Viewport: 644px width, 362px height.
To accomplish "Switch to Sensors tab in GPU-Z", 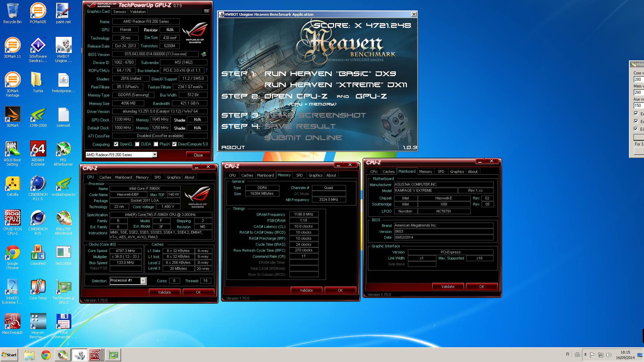I will pyautogui.click(x=120, y=11).
